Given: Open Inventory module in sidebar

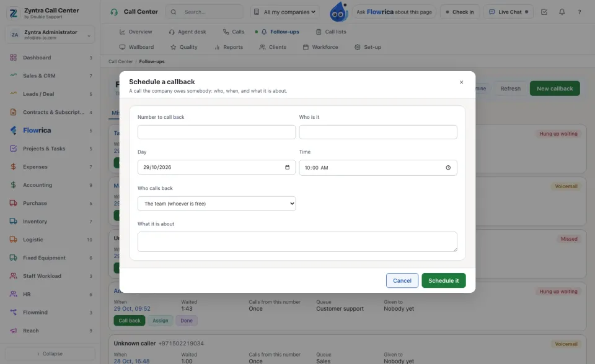Looking at the screenshot, I should (50, 222).
